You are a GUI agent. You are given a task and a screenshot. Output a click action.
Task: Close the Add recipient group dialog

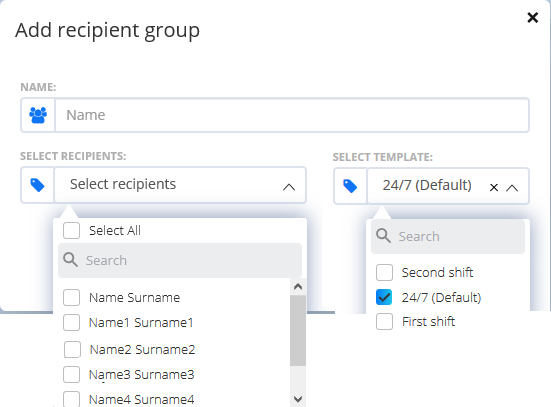533,17
